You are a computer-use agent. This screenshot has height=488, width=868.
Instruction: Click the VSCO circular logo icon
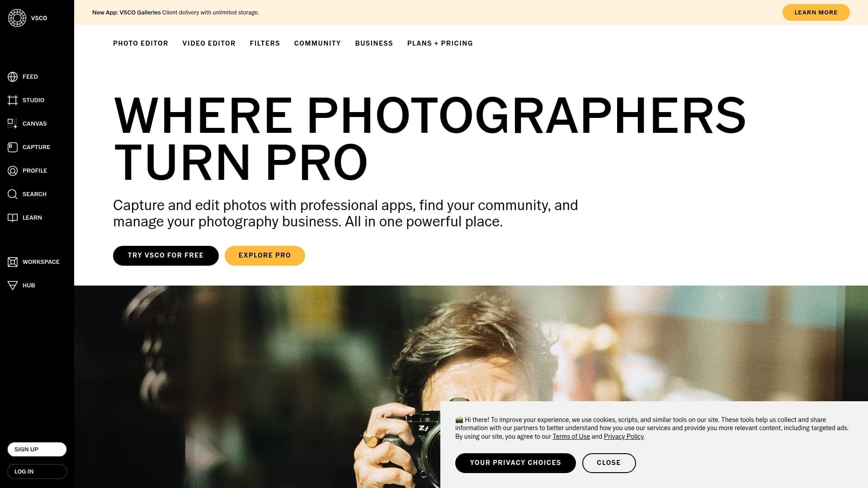click(17, 18)
